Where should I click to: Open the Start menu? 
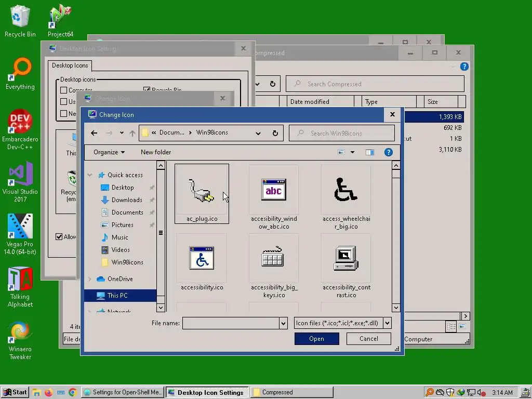(15, 392)
